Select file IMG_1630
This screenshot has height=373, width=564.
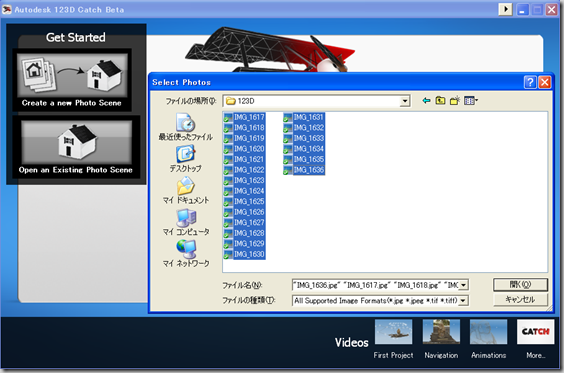point(244,254)
